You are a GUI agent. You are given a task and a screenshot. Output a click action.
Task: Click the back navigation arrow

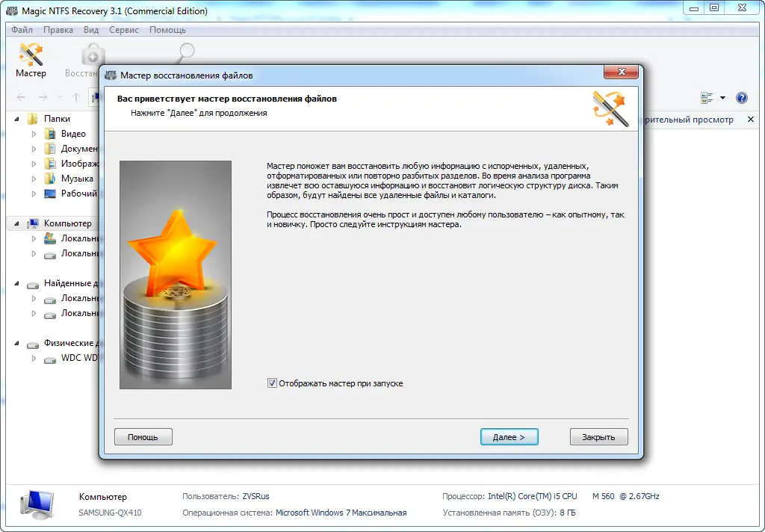pyautogui.click(x=21, y=97)
